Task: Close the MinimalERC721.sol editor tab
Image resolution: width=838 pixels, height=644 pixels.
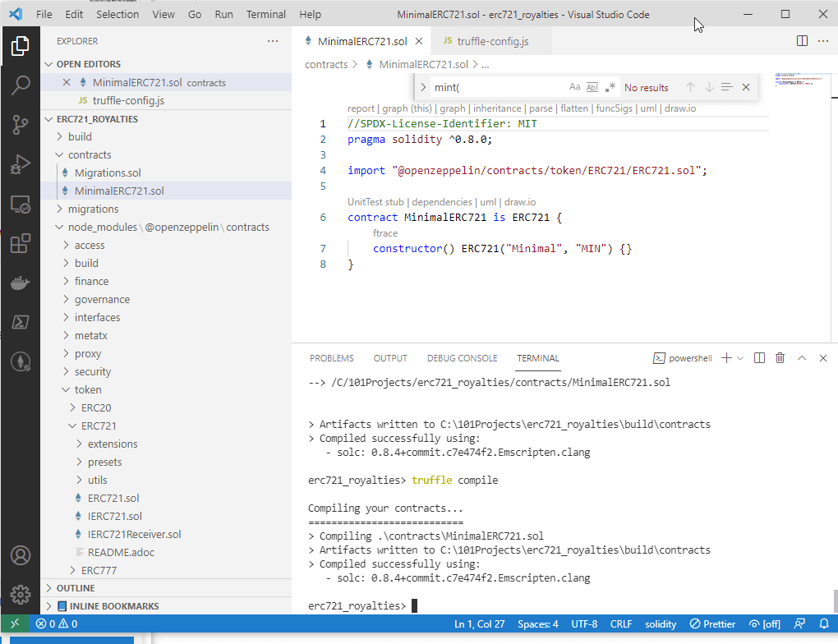Action: [x=419, y=41]
